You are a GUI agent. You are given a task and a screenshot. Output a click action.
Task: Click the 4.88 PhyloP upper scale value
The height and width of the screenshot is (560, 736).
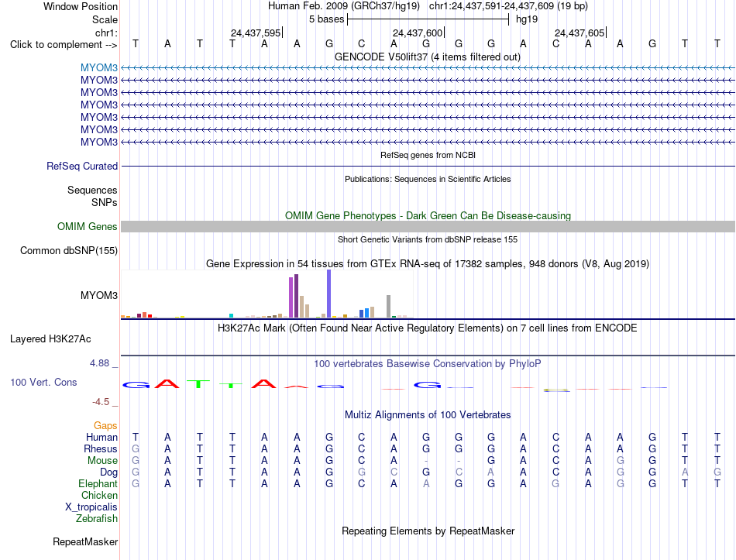(x=99, y=363)
